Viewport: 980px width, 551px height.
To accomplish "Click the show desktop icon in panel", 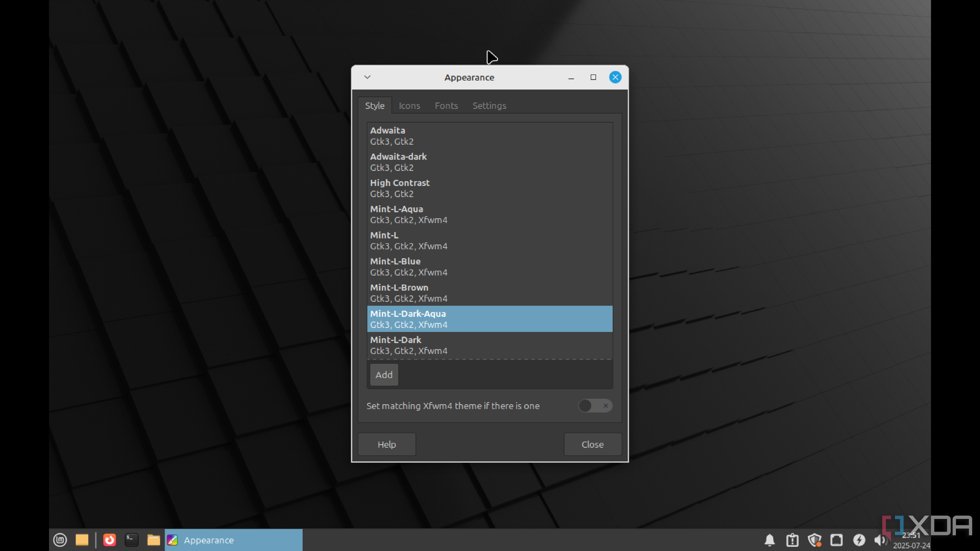I will (82, 540).
